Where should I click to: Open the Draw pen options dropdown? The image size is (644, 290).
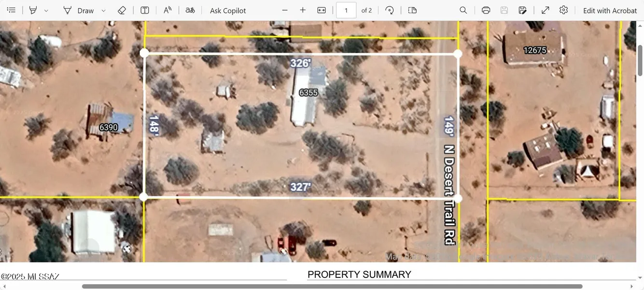(x=103, y=10)
